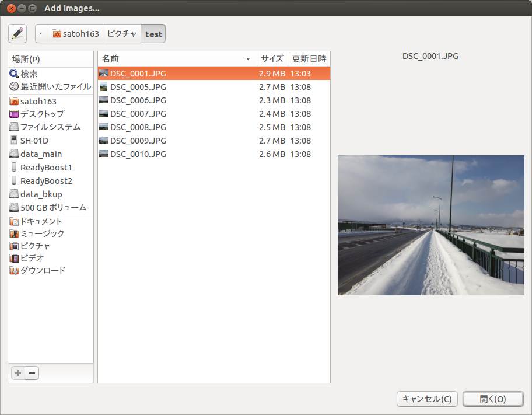
Task: Click the 2.3 MB size cell
Action: tap(272, 100)
